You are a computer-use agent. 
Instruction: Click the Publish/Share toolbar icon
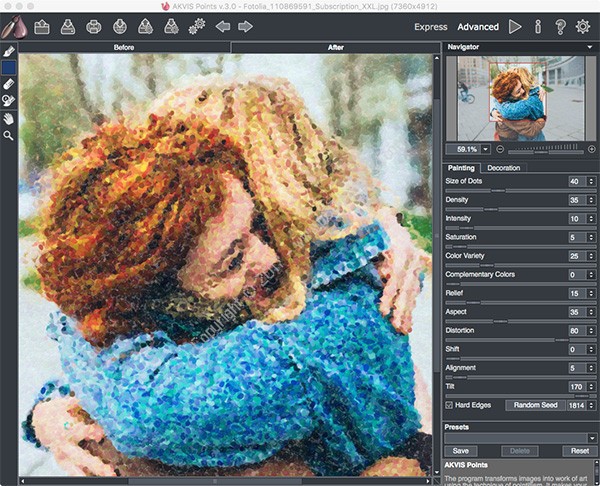(x=120, y=27)
